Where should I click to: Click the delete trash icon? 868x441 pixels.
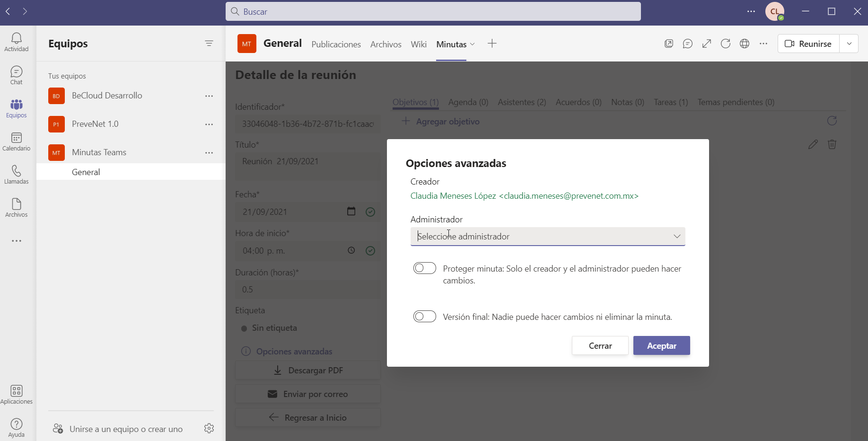(x=832, y=144)
